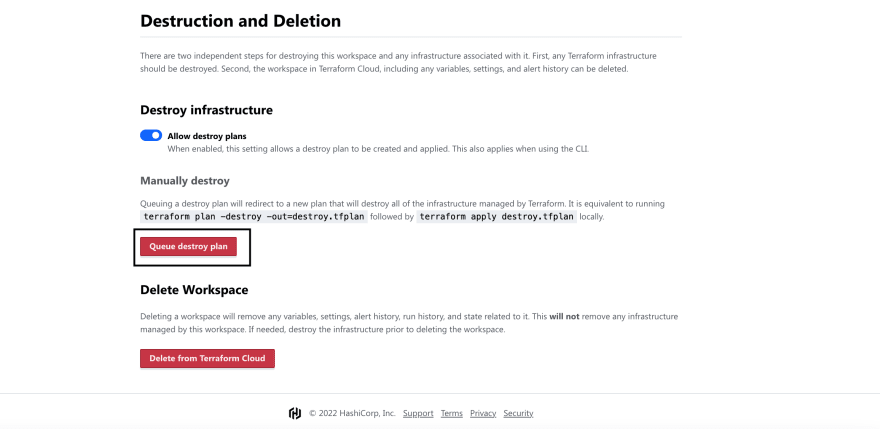The width and height of the screenshot is (880, 429).
Task: Select the "terraform apply destroy.tfplan" code snippet
Action: [x=497, y=217]
